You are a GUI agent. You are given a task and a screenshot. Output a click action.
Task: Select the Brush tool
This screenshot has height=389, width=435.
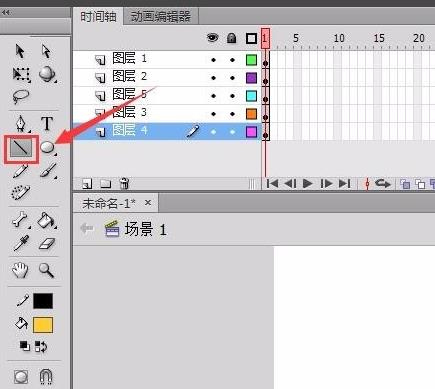coord(48,171)
